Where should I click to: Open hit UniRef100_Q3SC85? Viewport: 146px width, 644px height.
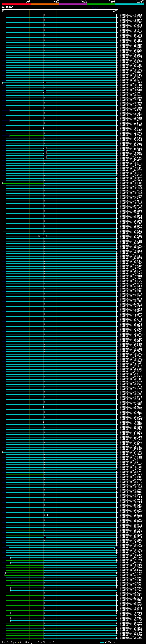coord(131,22)
